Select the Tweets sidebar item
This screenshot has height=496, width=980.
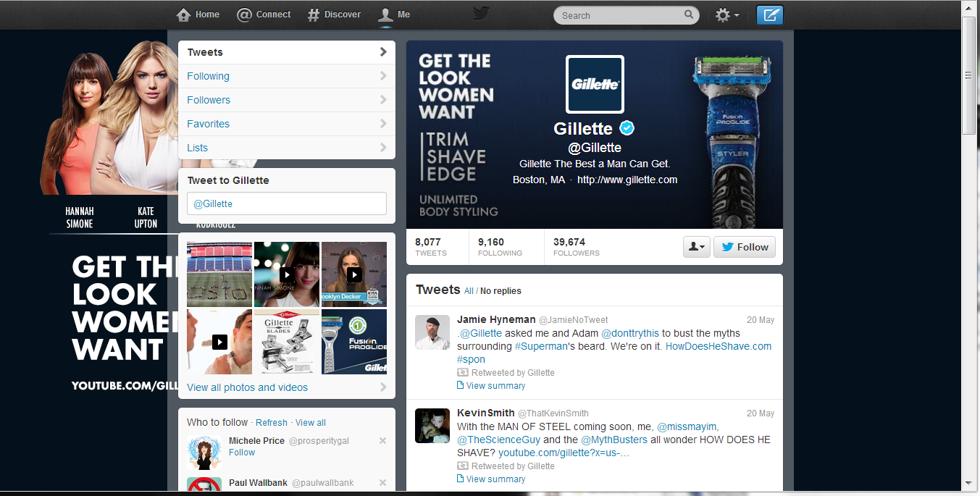point(287,52)
